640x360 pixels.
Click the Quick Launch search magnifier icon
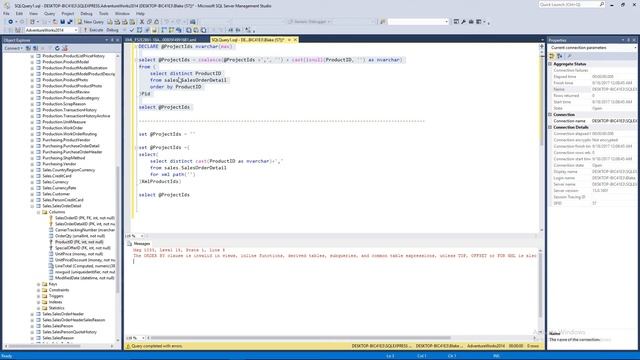click(602, 4)
